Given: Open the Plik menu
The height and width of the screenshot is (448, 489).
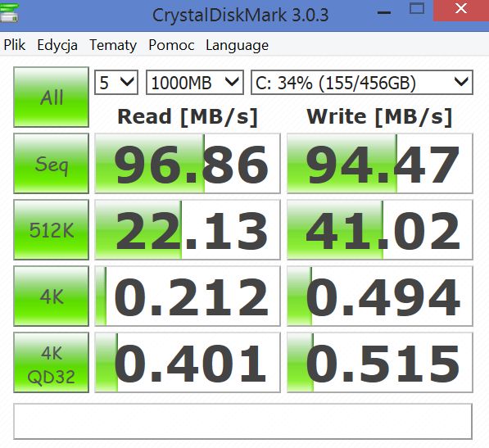Looking at the screenshot, I should click(x=15, y=46).
